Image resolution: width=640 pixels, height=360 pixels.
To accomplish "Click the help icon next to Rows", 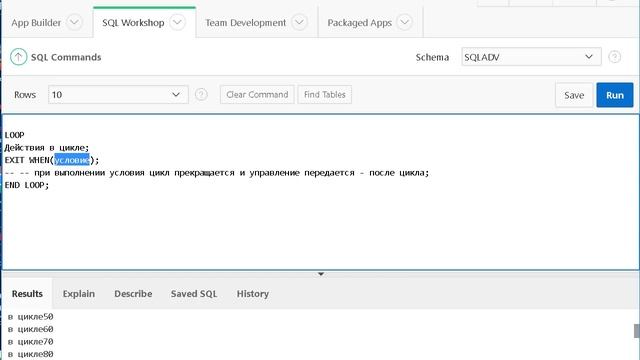I will point(201,95).
